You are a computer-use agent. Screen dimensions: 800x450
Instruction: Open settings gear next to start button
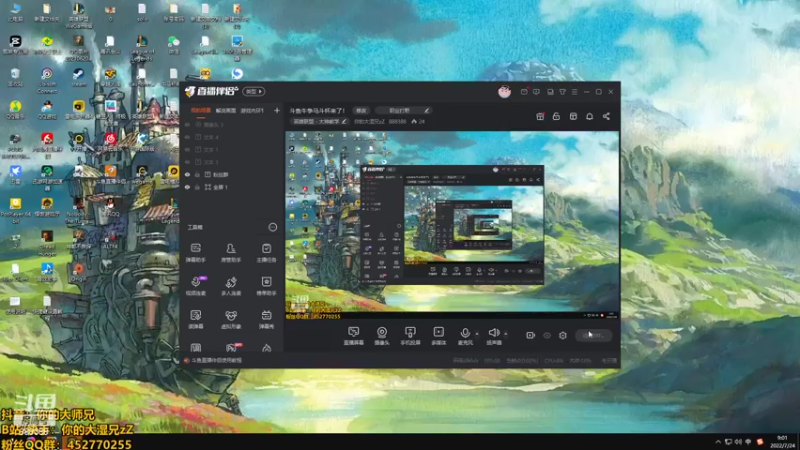(563, 335)
